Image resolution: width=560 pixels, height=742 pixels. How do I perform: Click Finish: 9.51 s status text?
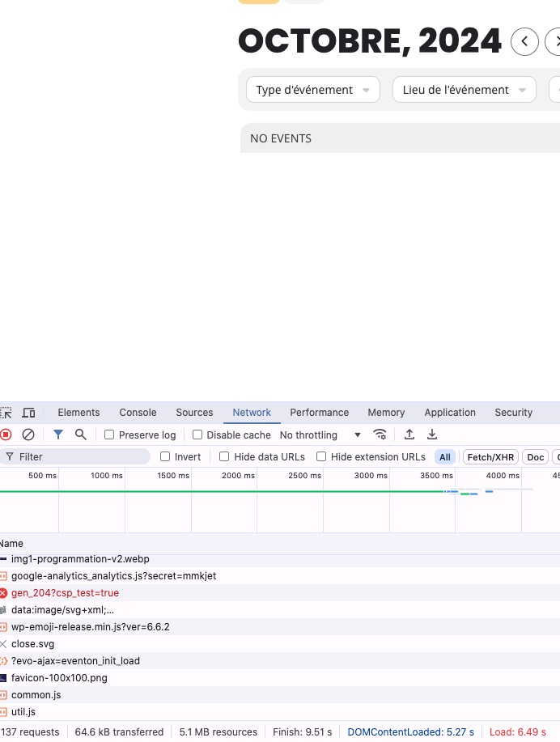303,732
